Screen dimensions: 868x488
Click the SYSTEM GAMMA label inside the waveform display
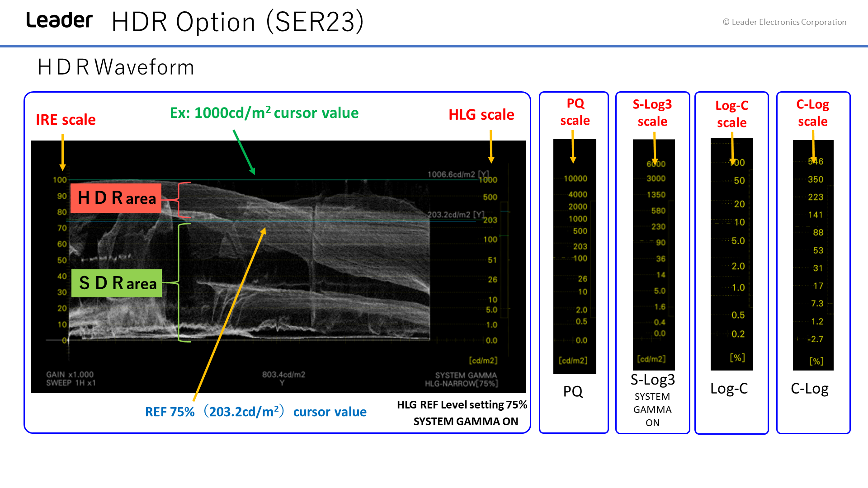coord(466,375)
